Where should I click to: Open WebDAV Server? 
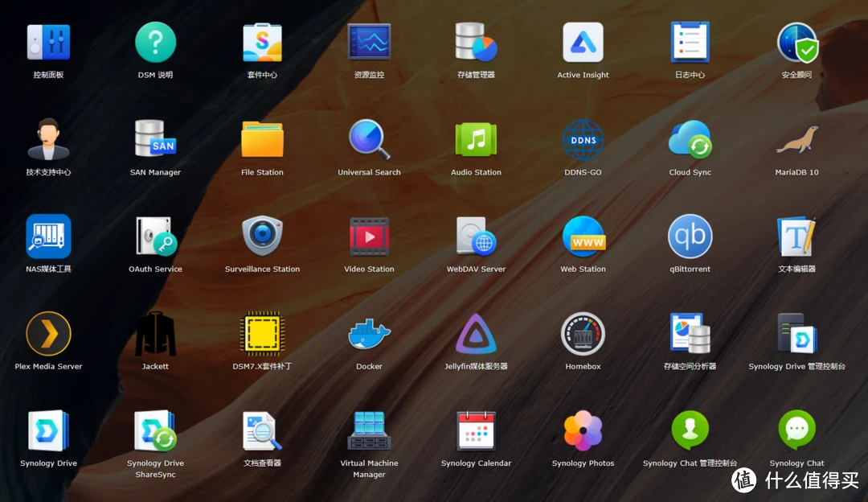point(476,237)
